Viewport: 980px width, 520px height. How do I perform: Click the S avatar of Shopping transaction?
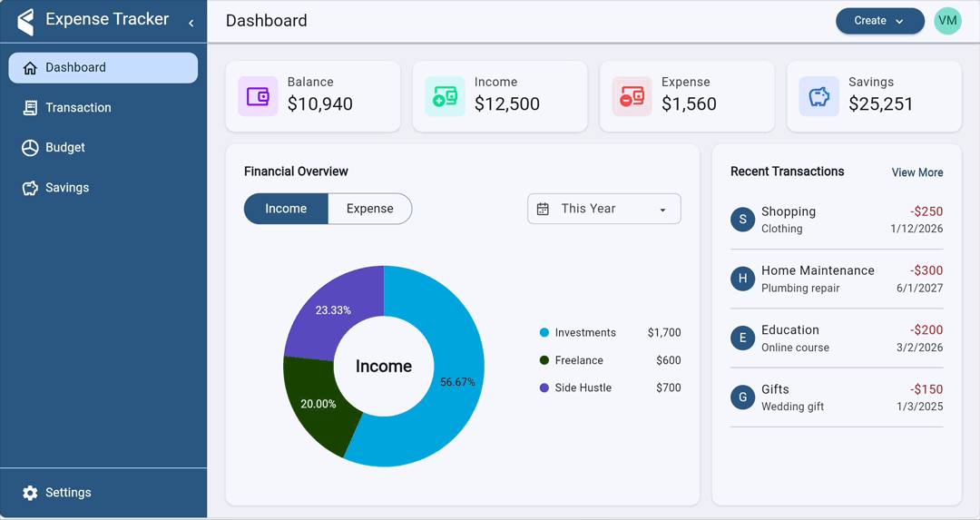click(742, 220)
